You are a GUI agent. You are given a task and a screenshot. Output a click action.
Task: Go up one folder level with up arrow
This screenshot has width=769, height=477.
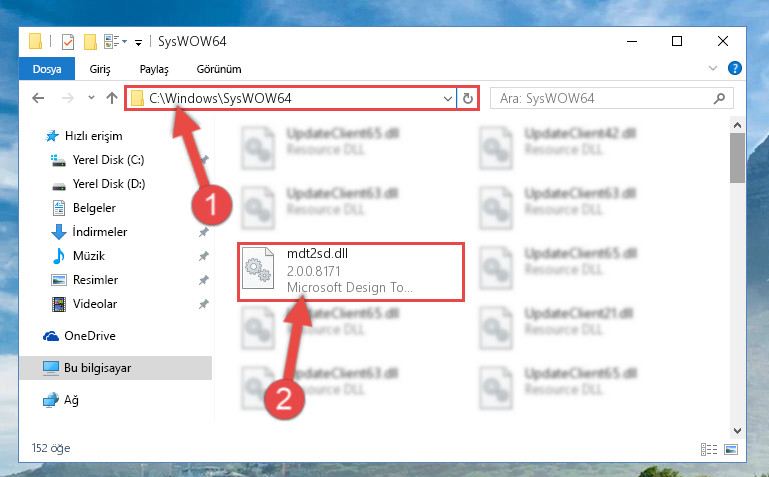pos(112,98)
